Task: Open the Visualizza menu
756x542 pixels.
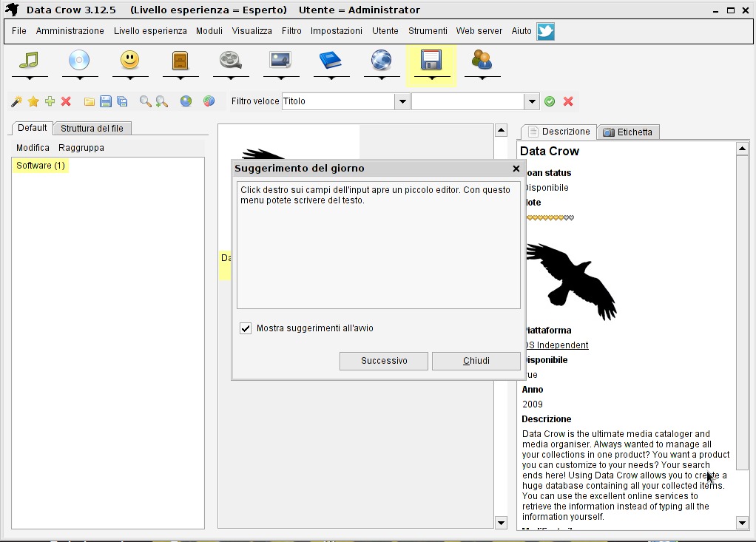Action: point(252,31)
